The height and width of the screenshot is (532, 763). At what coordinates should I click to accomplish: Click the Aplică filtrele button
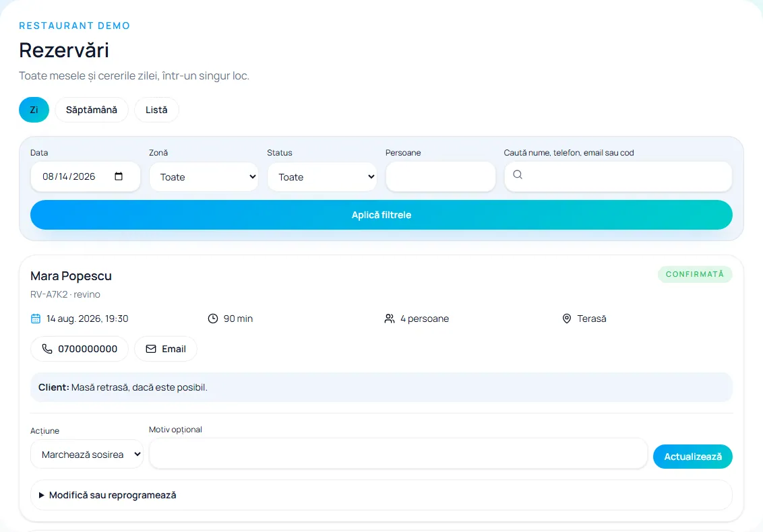pos(381,215)
